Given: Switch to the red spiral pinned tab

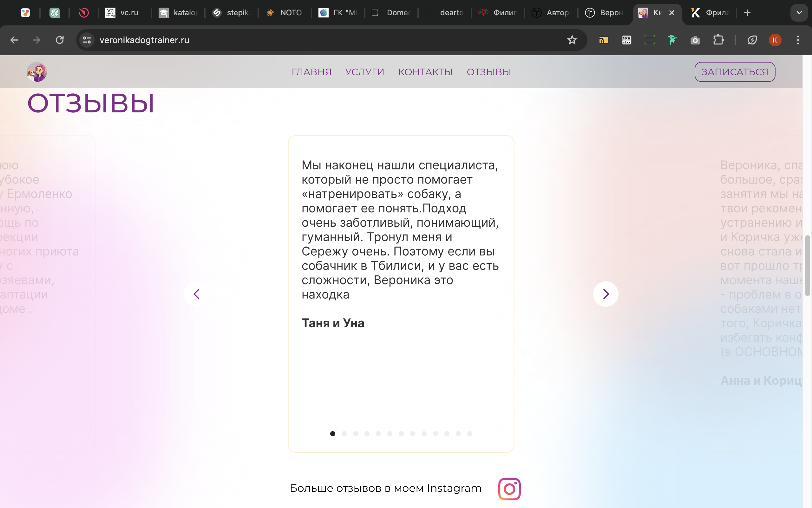Looking at the screenshot, I should [83, 13].
